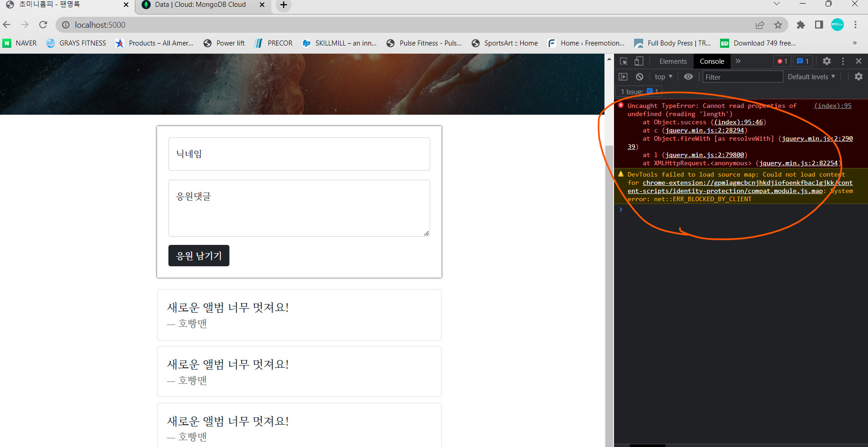Open the chrome-extension source map link
This screenshot has height=447, width=868.
coord(740,187)
